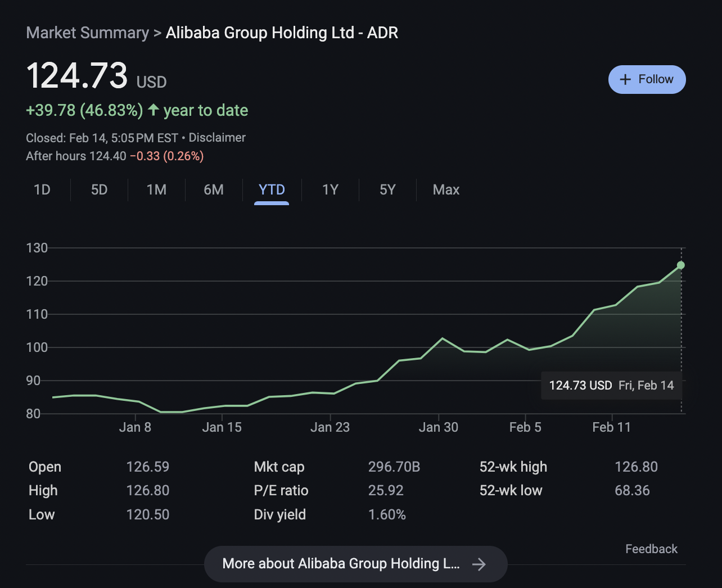Screen dimensions: 722x588
Task: Click the Jan 23 date label
Action: 330,427
